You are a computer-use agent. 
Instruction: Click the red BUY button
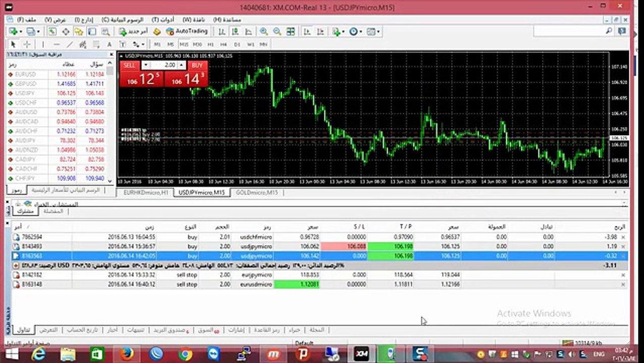point(197,65)
